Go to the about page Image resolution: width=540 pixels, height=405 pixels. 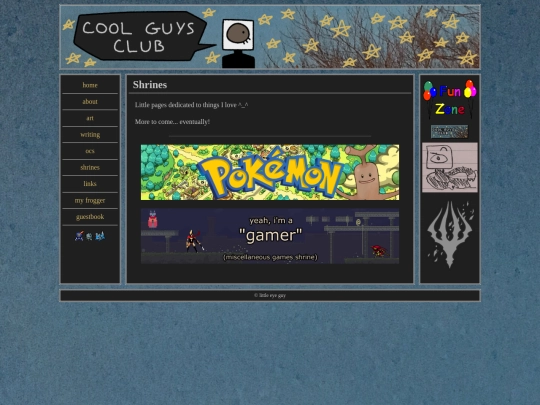(90, 102)
